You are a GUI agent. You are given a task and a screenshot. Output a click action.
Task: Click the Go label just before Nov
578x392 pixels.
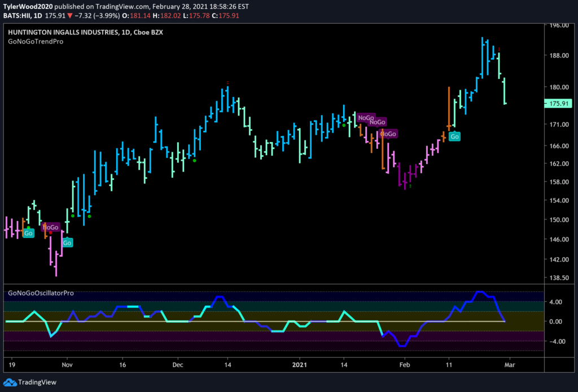(x=67, y=243)
